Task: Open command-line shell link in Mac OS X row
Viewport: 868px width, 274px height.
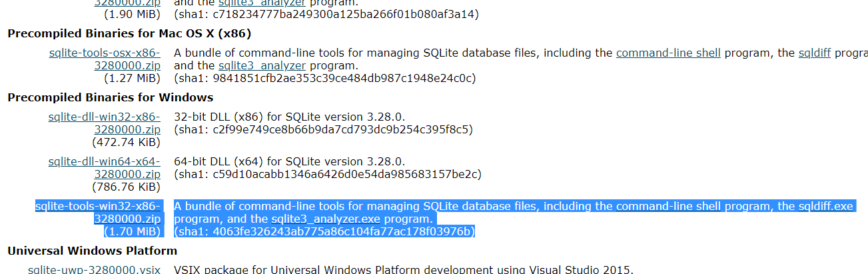Action: click(x=668, y=53)
